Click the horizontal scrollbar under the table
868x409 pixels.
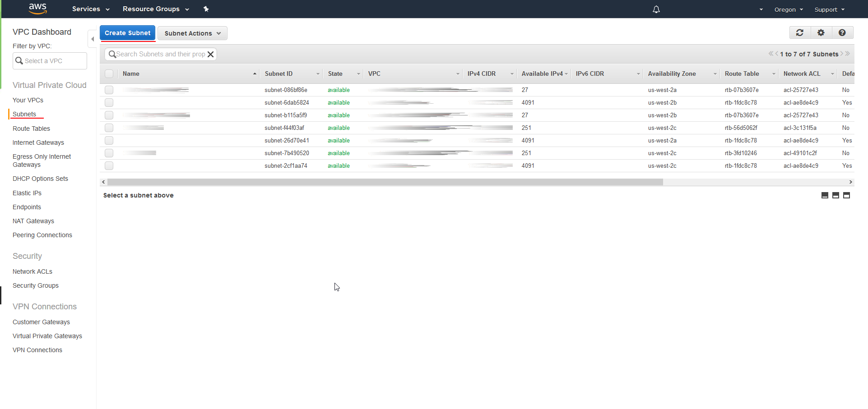tap(385, 182)
